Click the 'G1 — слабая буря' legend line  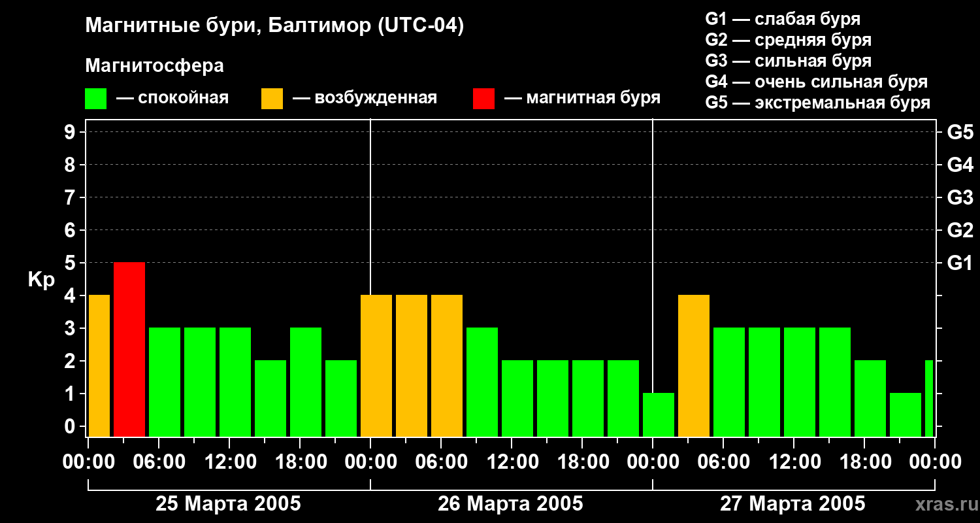click(x=783, y=19)
